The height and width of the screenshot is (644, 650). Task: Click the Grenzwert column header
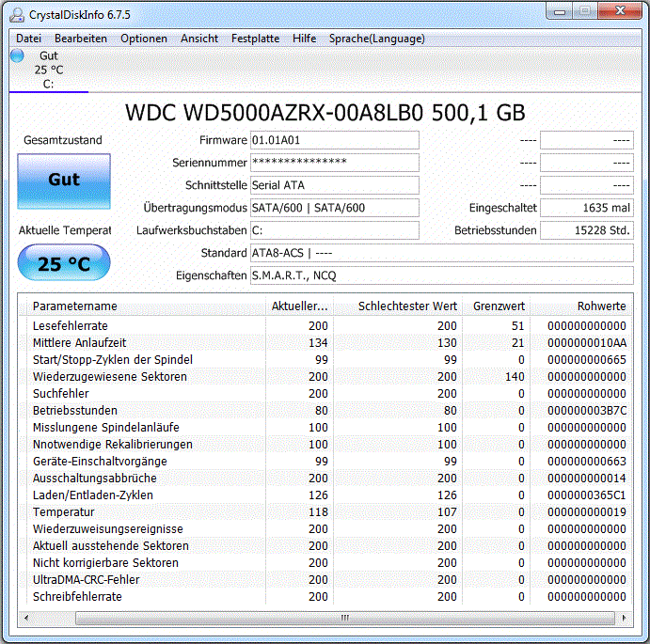(497, 306)
